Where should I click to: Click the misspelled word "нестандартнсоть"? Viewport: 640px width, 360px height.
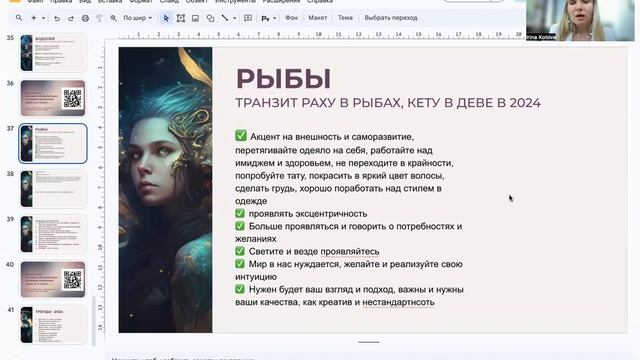398,302
